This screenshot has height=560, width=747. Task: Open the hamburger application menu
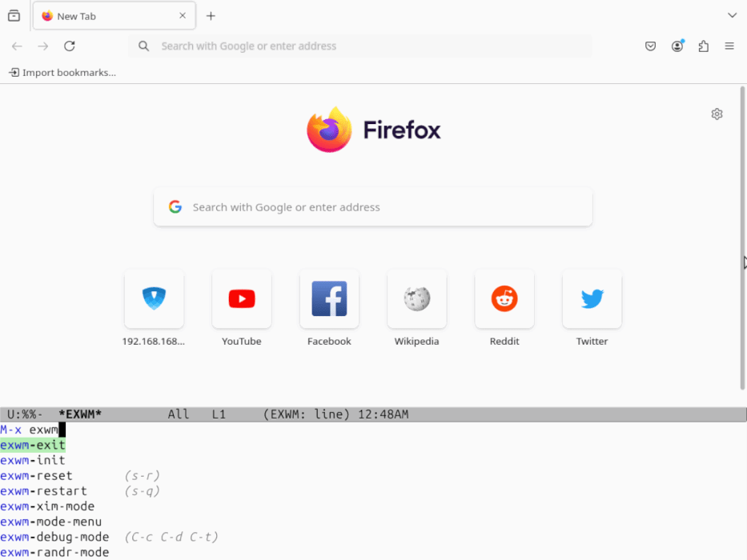pyautogui.click(x=729, y=46)
